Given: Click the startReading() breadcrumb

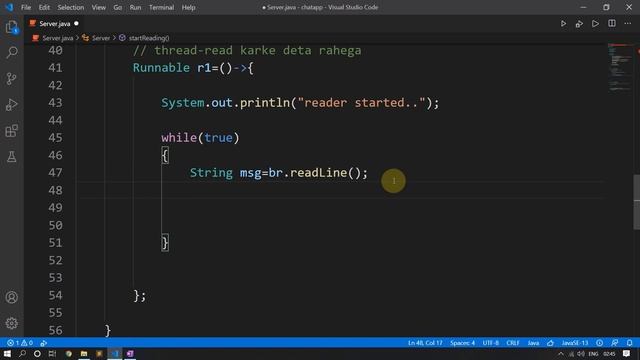Looking at the screenshot, I should point(149,38).
